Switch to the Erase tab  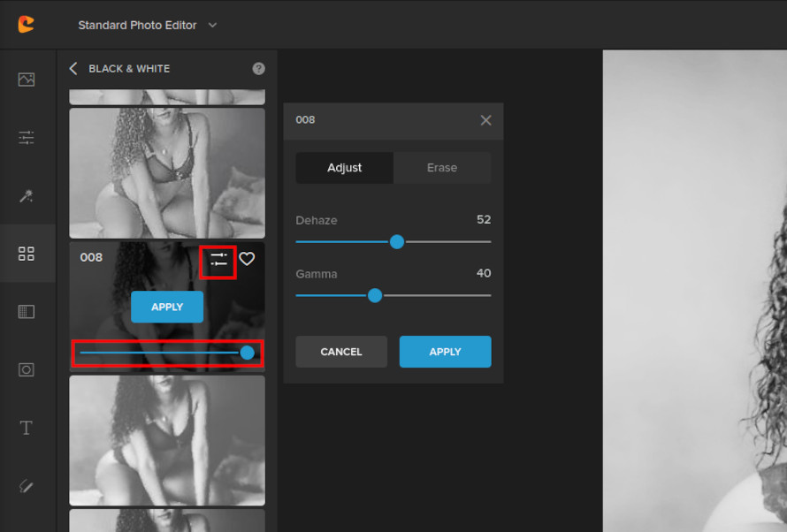(442, 167)
